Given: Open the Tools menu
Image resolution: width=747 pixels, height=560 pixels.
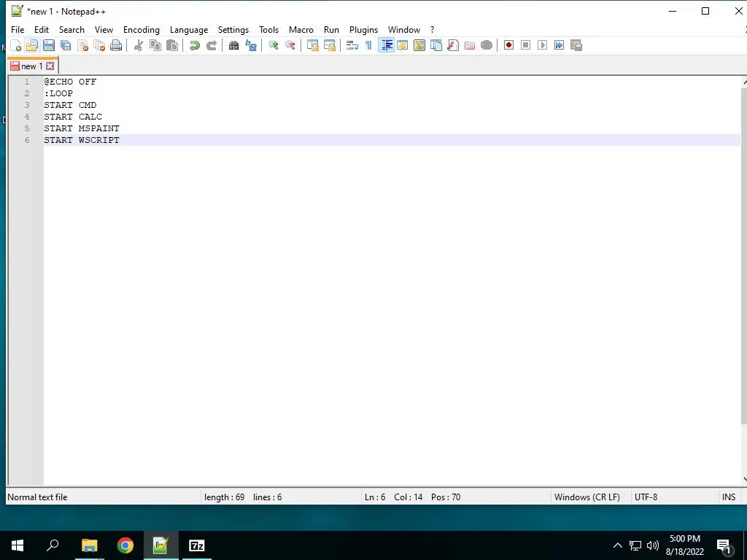Looking at the screenshot, I should coord(268,29).
